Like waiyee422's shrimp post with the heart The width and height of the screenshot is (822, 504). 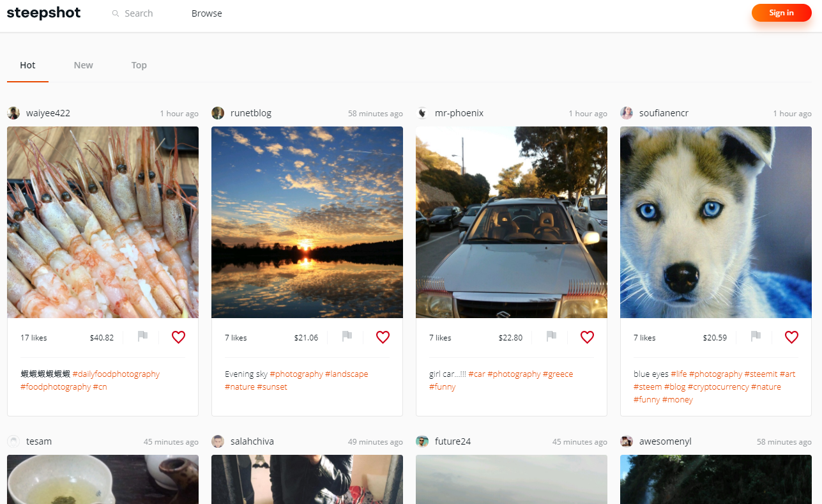178,337
